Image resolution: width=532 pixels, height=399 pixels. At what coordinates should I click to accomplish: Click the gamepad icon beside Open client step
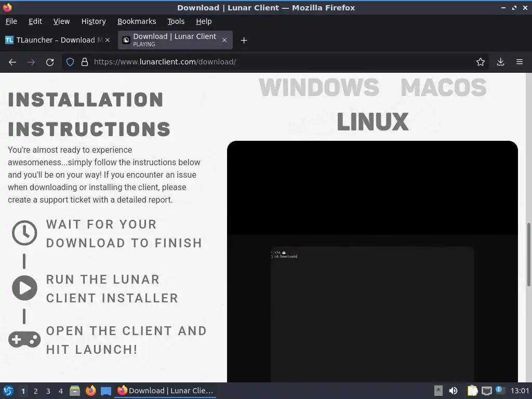point(24,340)
